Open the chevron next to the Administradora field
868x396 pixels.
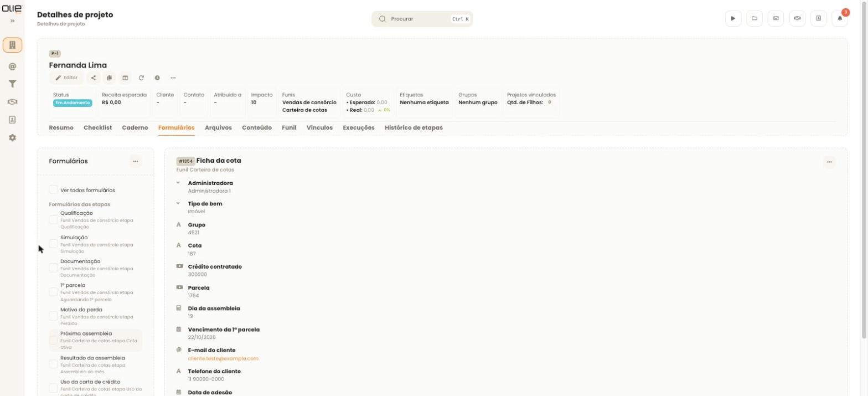pyautogui.click(x=178, y=183)
